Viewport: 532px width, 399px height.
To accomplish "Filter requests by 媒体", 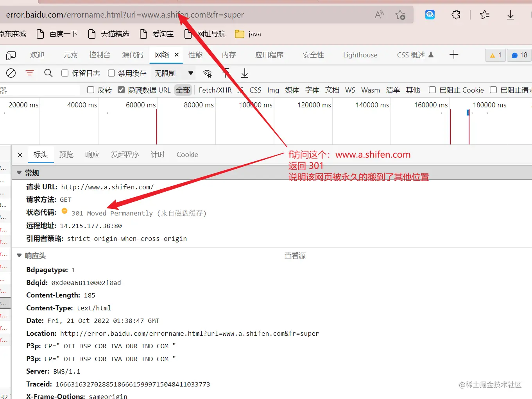I will [x=292, y=90].
